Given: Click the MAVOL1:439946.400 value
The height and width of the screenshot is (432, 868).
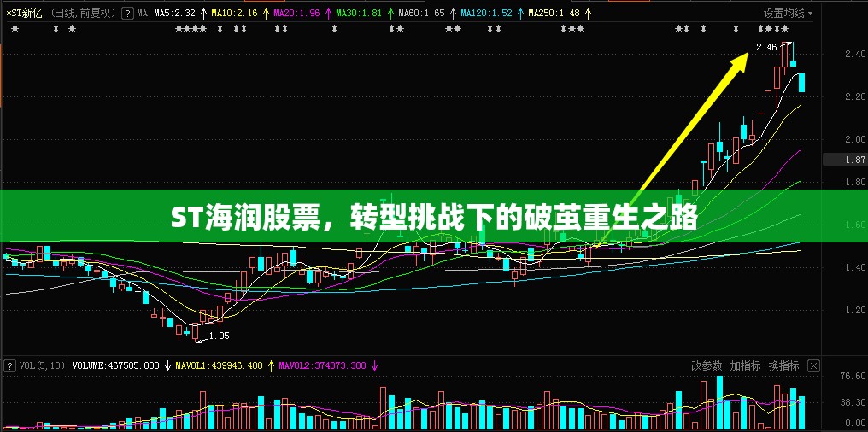Looking at the screenshot, I should [219, 365].
